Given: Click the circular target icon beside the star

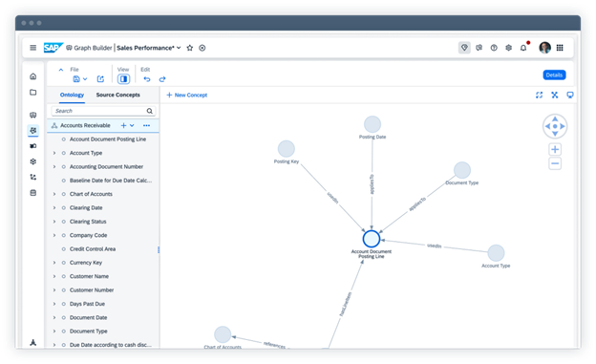Looking at the screenshot, I should pyautogui.click(x=202, y=48).
